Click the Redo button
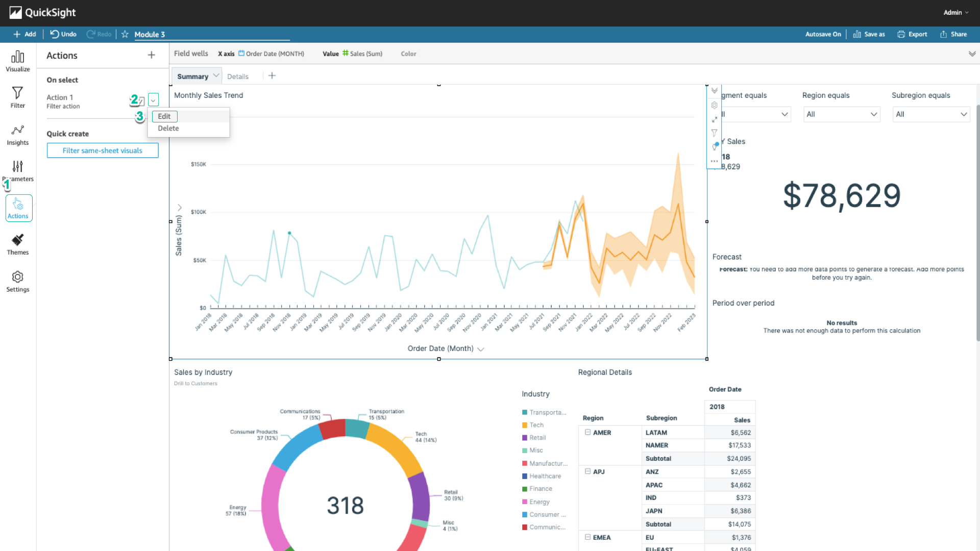This screenshot has width=980, height=551. [x=99, y=34]
